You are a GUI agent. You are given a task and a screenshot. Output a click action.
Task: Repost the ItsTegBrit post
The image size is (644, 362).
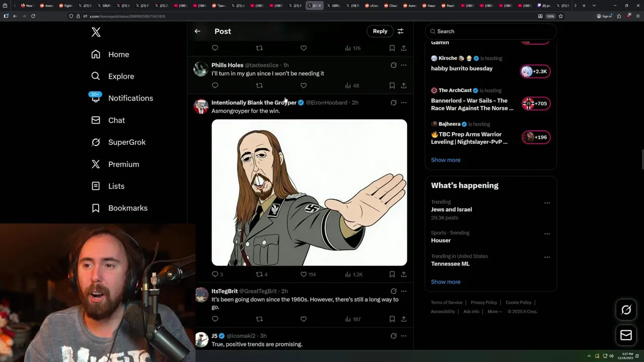(259, 319)
